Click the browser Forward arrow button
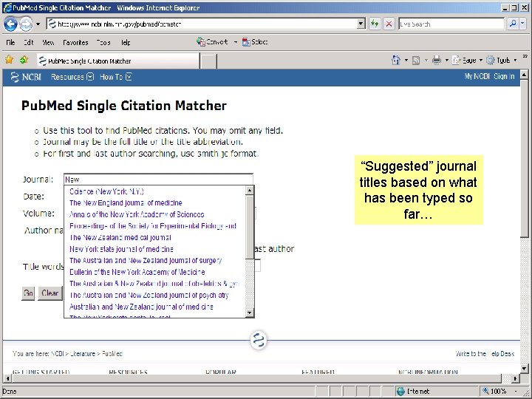This screenshot has width=532, height=399. (26, 24)
